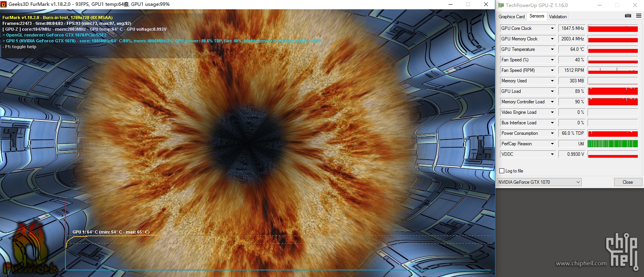Close the FurMark window

pyautogui.click(x=486, y=4)
